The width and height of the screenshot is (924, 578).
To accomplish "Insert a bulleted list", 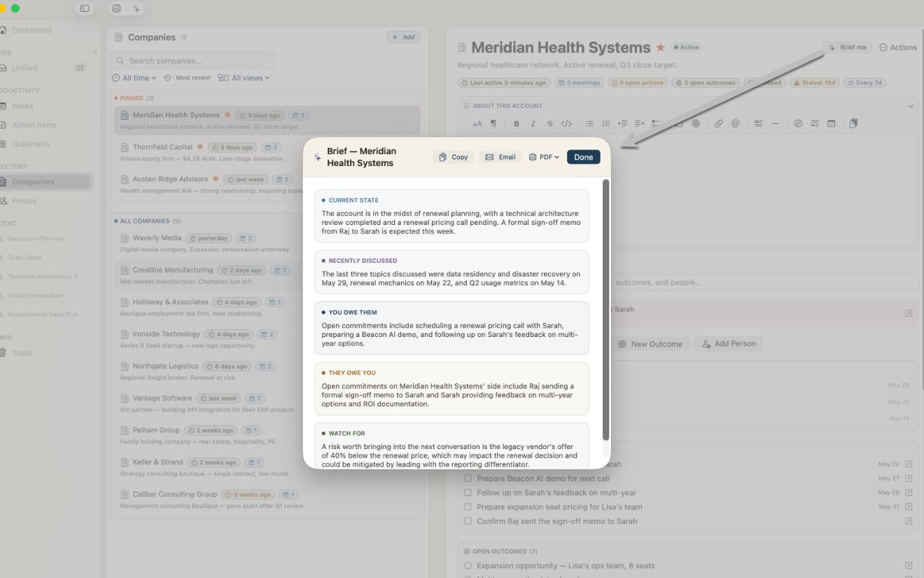I will click(x=589, y=124).
